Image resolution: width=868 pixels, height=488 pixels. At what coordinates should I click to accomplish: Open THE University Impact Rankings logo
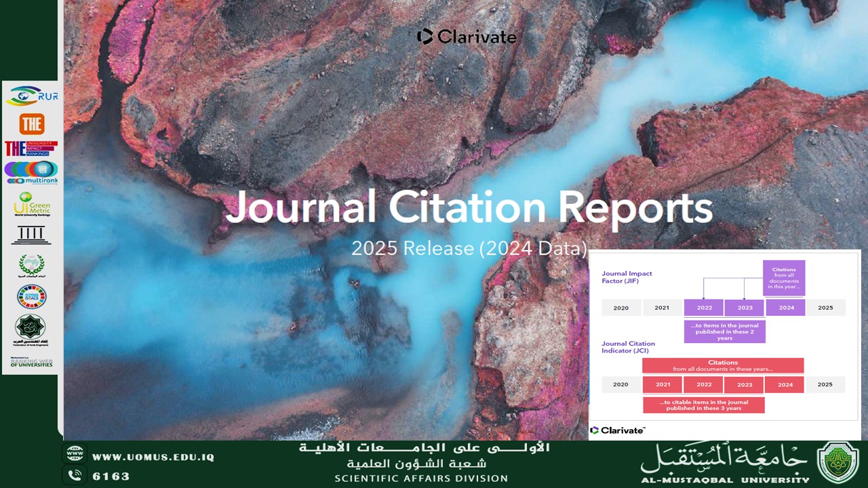pyautogui.click(x=31, y=148)
